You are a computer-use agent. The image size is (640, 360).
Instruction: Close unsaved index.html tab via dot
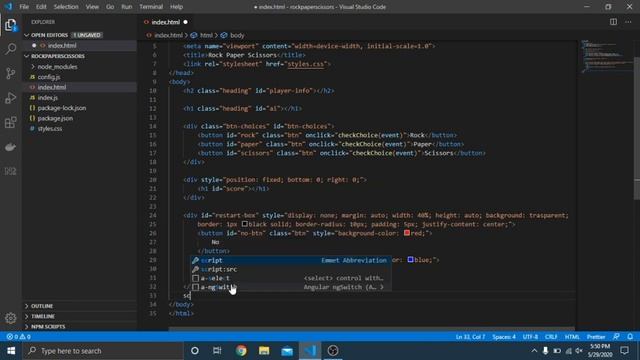(x=185, y=22)
